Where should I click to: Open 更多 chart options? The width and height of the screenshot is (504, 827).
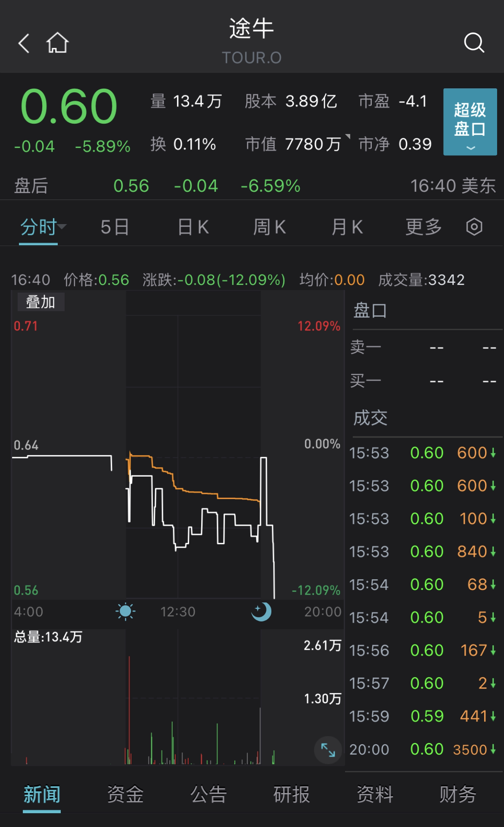tap(423, 227)
